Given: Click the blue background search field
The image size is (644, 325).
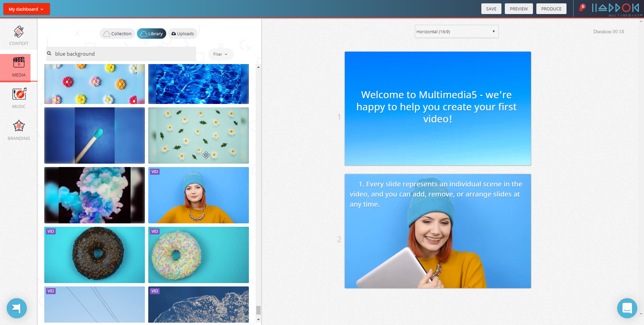Looking at the screenshot, I should click(x=124, y=54).
